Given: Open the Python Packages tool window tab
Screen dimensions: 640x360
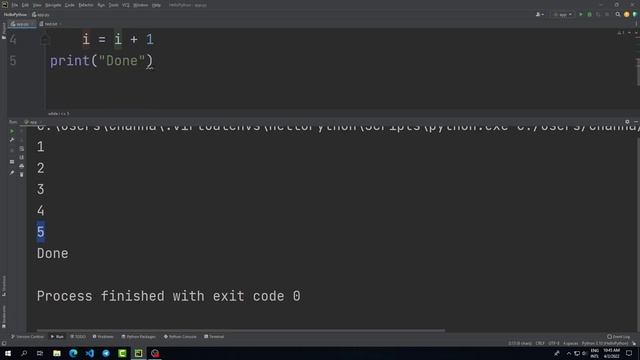Looking at the screenshot, I should tap(139, 337).
